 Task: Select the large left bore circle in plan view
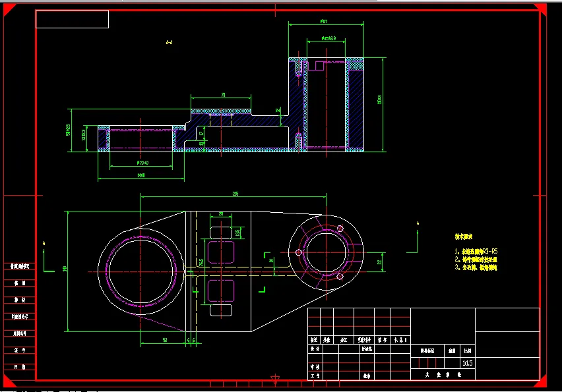(141, 271)
